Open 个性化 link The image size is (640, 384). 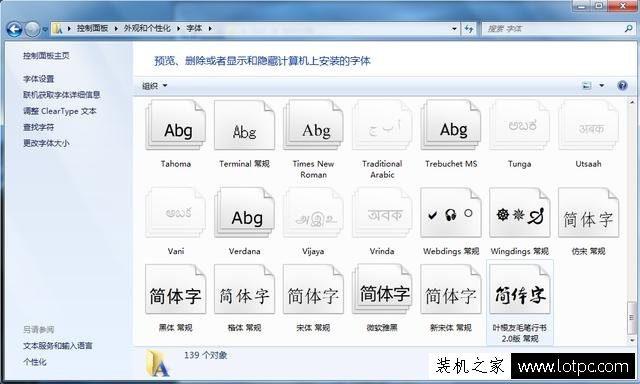(x=35, y=362)
